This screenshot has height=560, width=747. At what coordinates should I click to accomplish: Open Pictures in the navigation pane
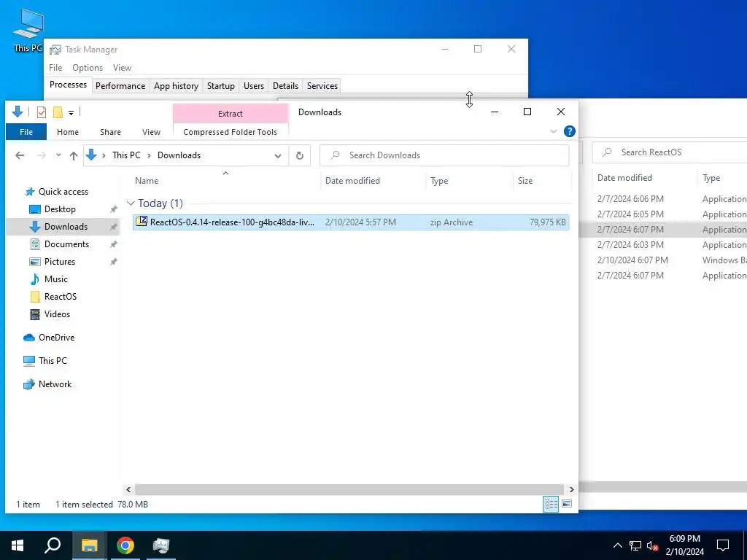(59, 262)
